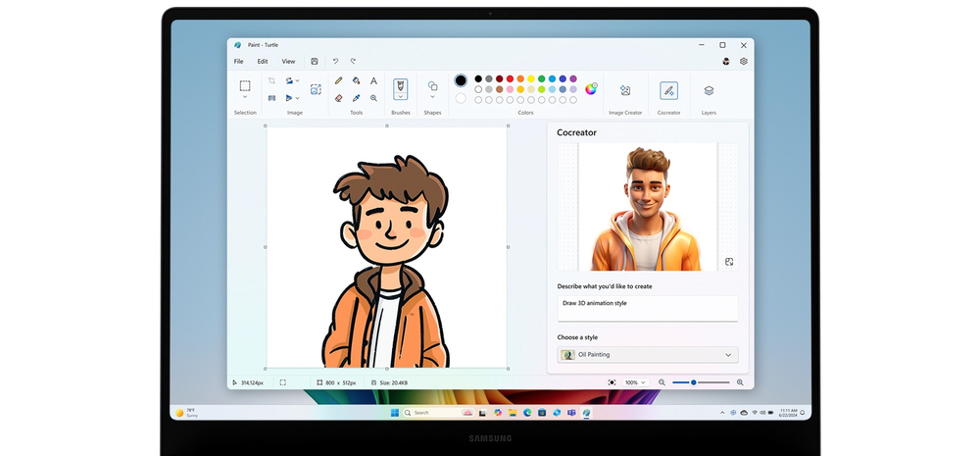Choose the red color swatch
Screen dimensions: 980x456
tap(510, 78)
